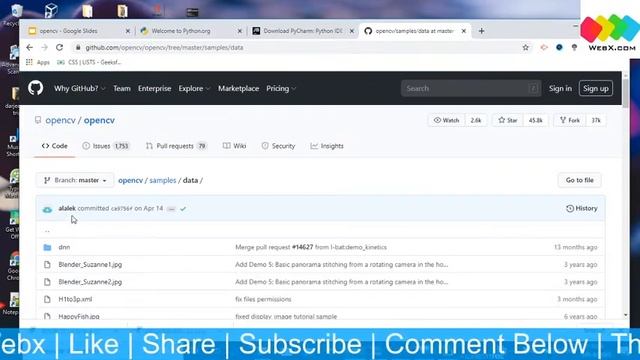Viewport: 640px width, 360px height.
Task: Open the dnn folder
Action: coord(64,247)
